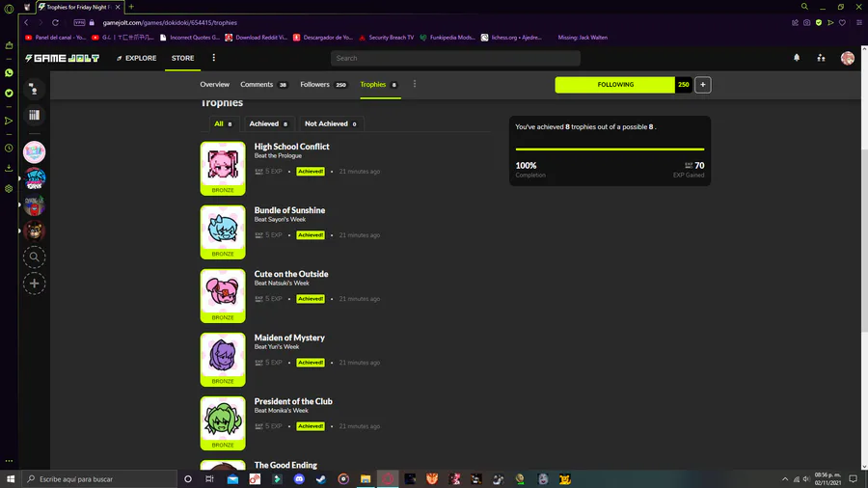The width and height of the screenshot is (868, 488).
Task: Open the sidebar library bars icon
Action: point(35,115)
